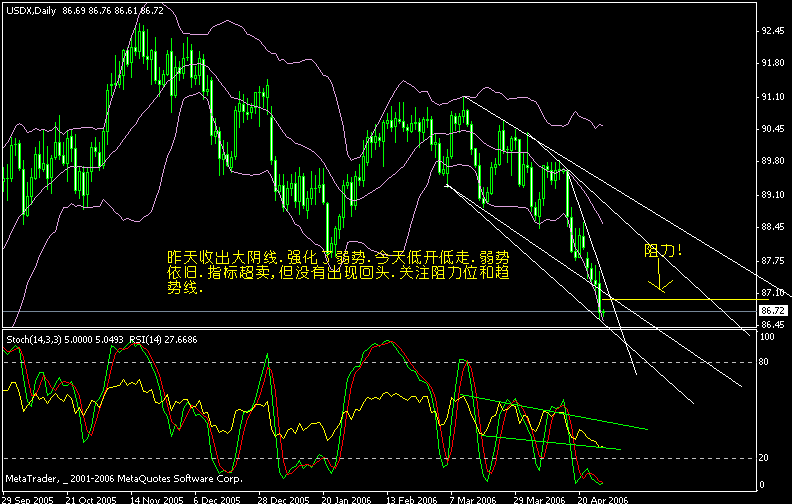
Task: Click the 20 Jan 2006 date label
Action: click(346, 499)
